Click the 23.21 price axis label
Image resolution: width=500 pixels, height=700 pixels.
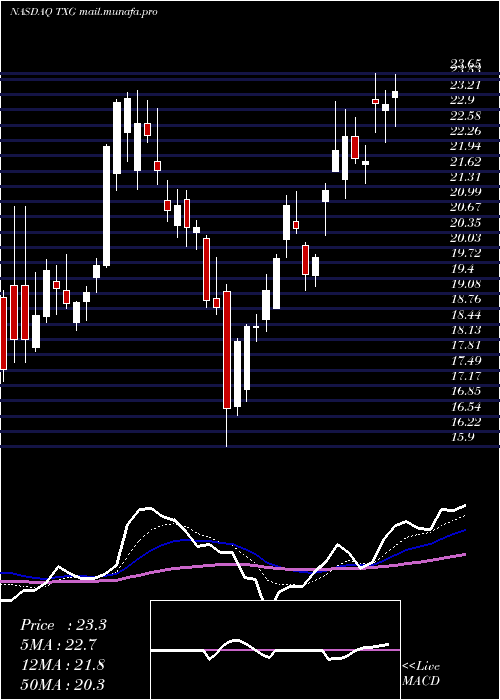[466, 84]
